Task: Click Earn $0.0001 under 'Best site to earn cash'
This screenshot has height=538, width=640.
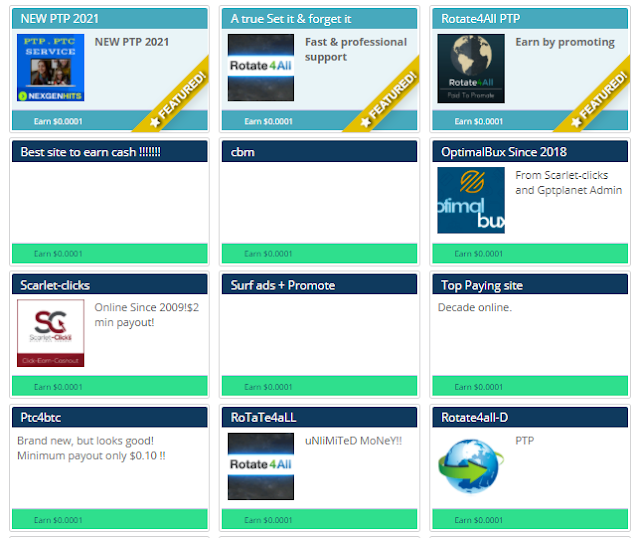Action: click(x=110, y=253)
